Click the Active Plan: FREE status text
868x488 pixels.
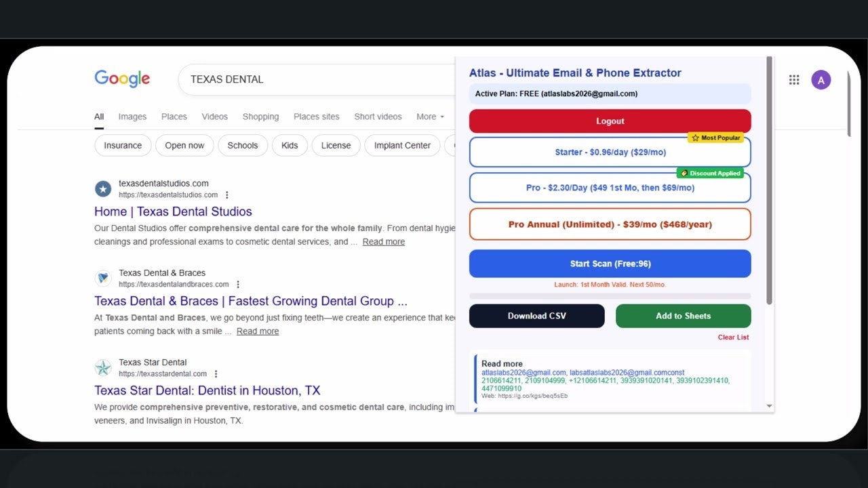pos(556,94)
